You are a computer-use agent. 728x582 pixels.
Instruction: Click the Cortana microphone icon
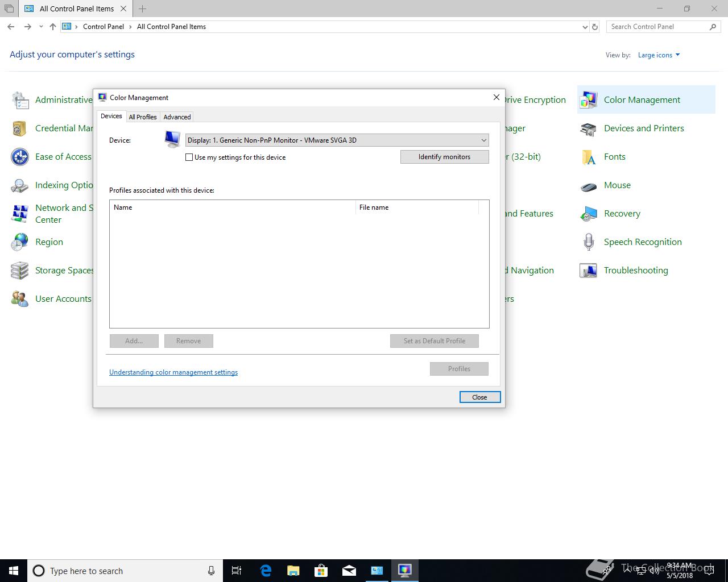pyautogui.click(x=211, y=571)
